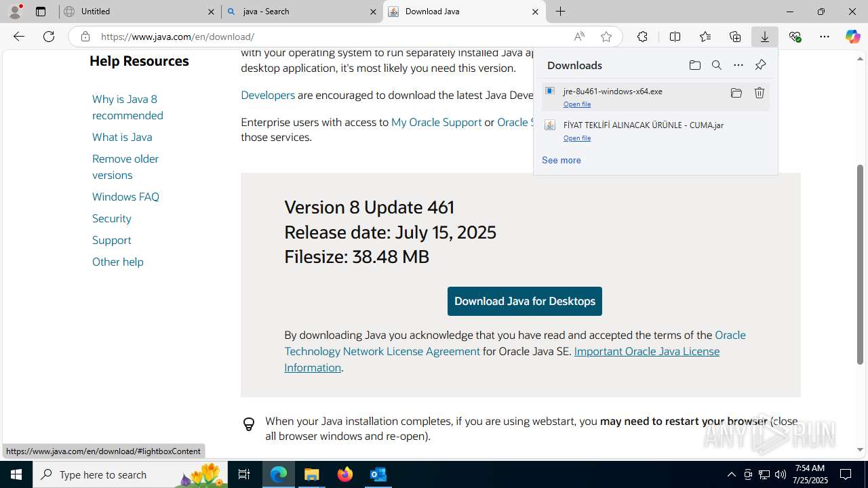Click taskbar search box
The width and height of the screenshot is (868, 488).
coord(130,474)
